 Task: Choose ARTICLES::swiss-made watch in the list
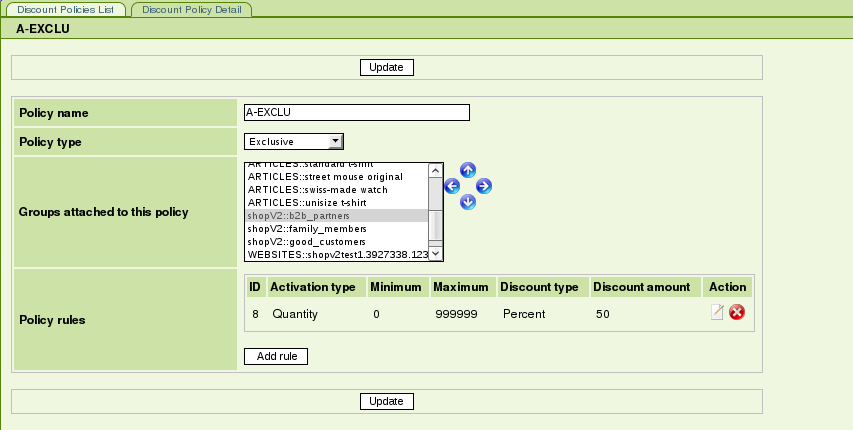tap(335, 189)
